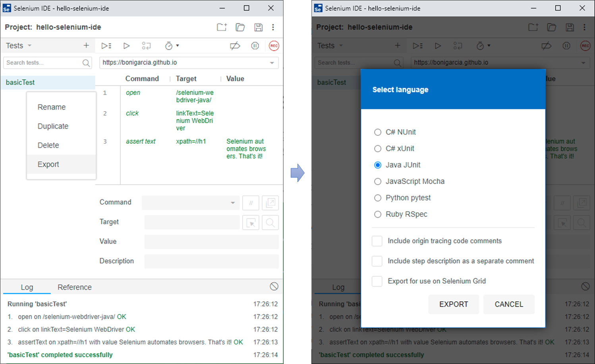Click the step over command icon
This screenshot has height=364, width=595.
[146, 46]
